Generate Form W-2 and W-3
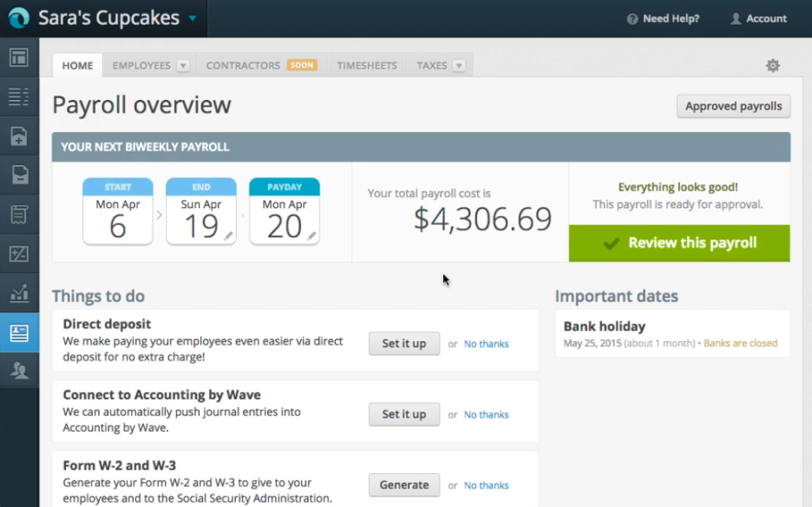The width and height of the screenshot is (812, 507). pyautogui.click(x=404, y=485)
